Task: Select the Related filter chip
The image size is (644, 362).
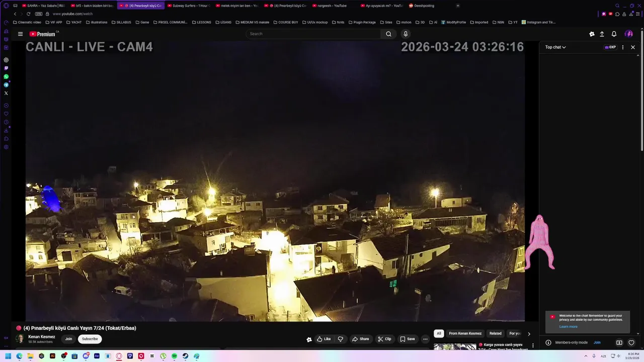Action: click(x=496, y=333)
